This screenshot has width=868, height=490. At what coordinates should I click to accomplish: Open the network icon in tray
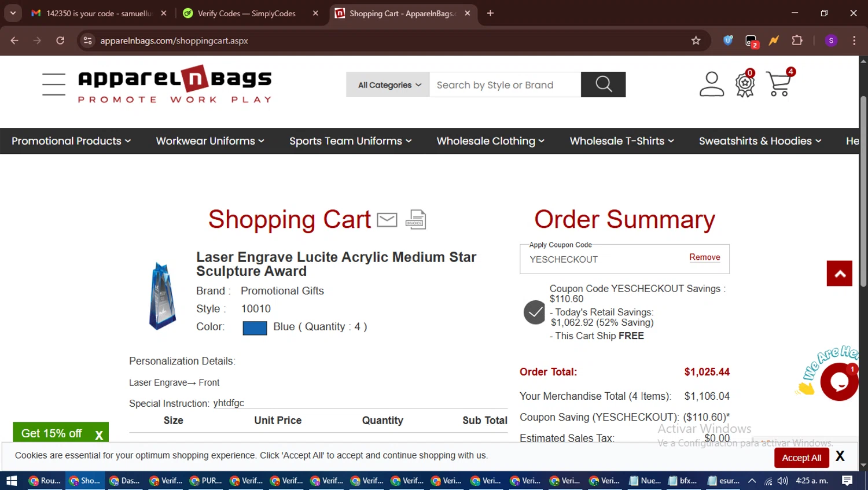[768, 481]
